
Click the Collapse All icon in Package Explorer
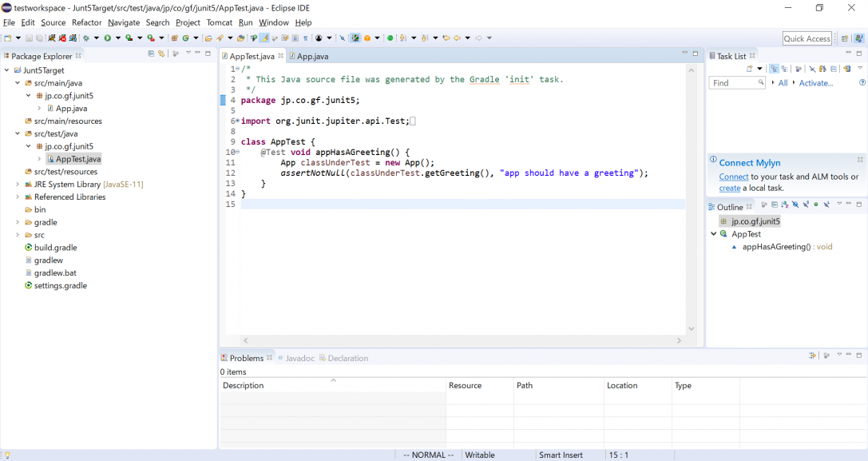[x=151, y=54]
